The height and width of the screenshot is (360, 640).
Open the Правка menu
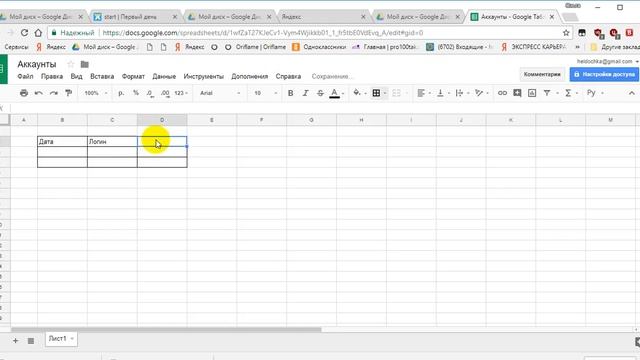tap(52, 76)
